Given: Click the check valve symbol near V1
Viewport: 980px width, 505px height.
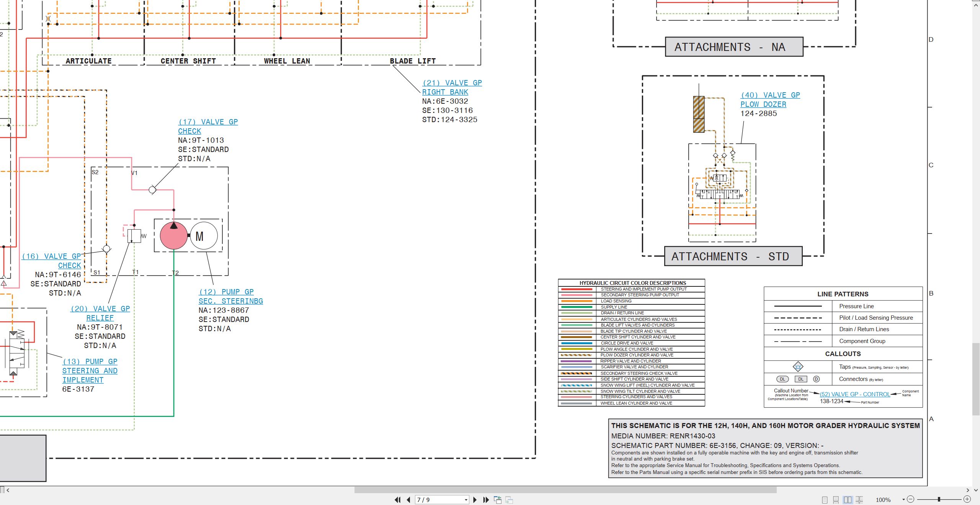Looking at the screenshot, I should tap(152, 190).
